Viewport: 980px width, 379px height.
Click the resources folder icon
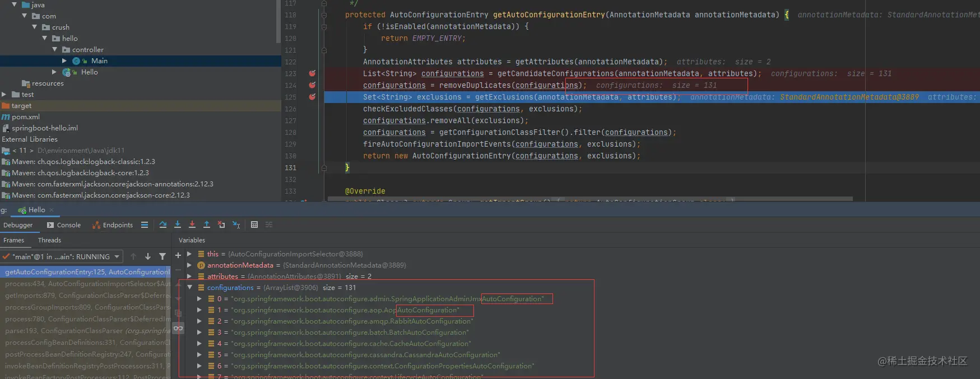26,83
